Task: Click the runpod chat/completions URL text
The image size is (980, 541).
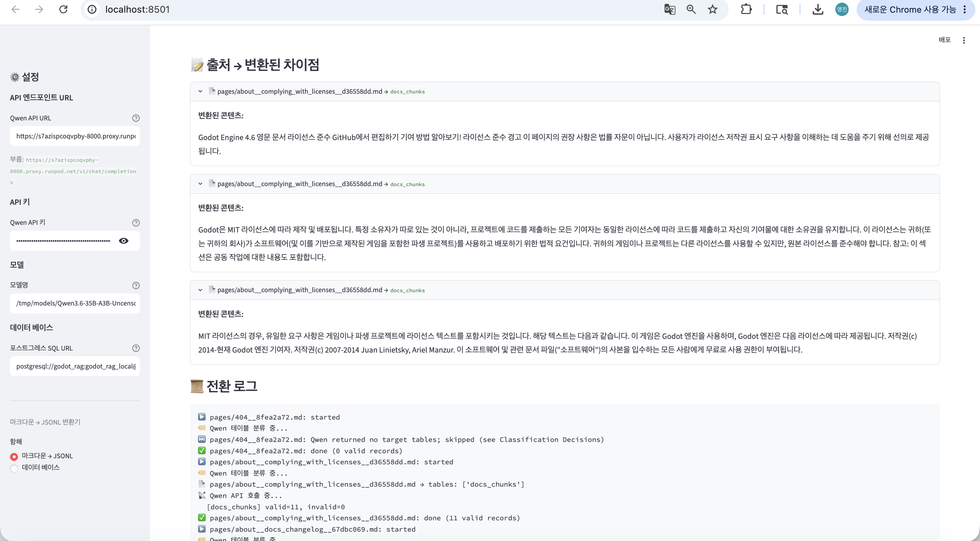Action: [73, 171]
